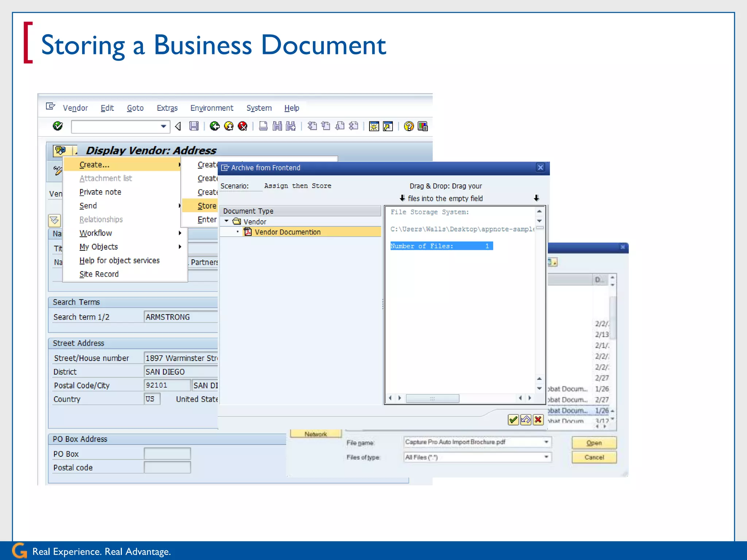Open the Vendor menu
The image size is (747, 560).
[75, 108]
